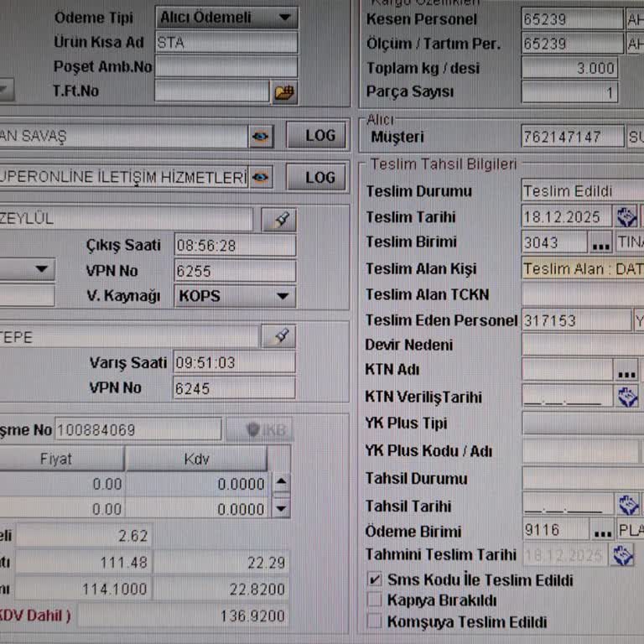Open calendar icon for Tahmini Teslim Tarihi
Image resolution: width=644 pixels, height=644 pixels.
[x=623, y=554]
